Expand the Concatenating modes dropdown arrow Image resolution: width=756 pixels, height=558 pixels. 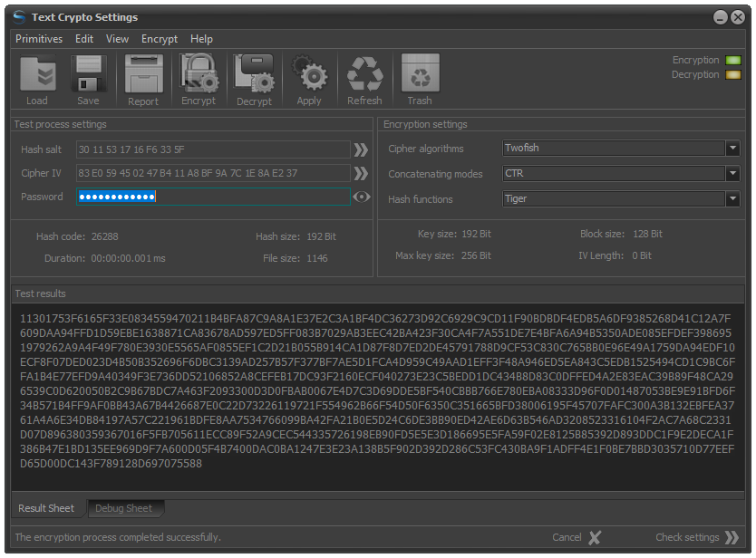coord(732,173)
